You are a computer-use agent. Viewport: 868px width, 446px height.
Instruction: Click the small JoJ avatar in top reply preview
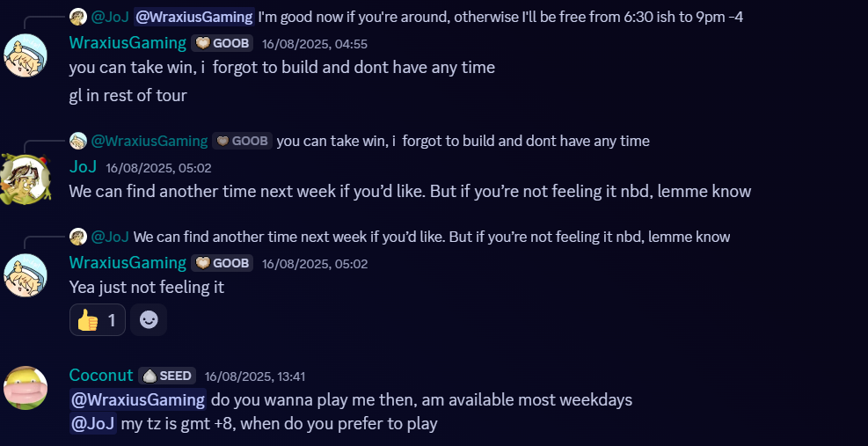(x=78, y=18)
